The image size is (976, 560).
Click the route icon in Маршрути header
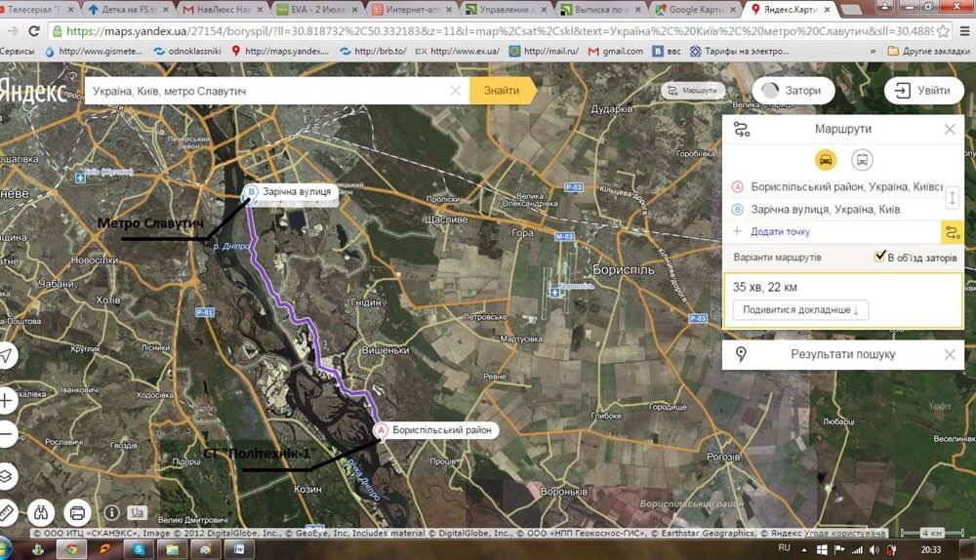[742, 130]
